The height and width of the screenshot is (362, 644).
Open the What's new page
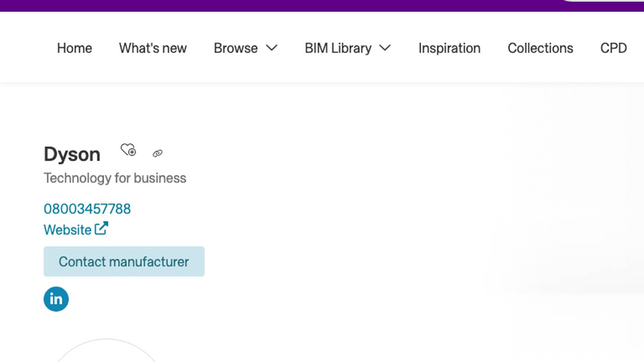point(152,48)
